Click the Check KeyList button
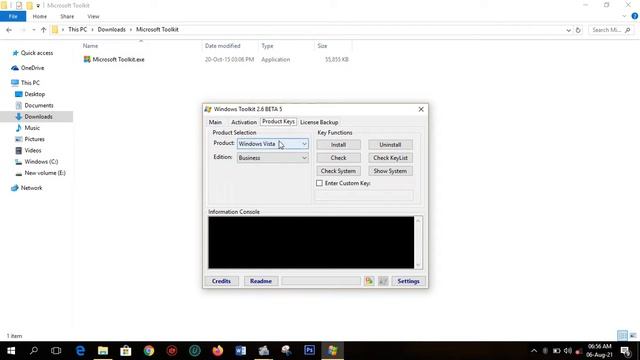This screenshot has height=360, width=640. (390, 158)
